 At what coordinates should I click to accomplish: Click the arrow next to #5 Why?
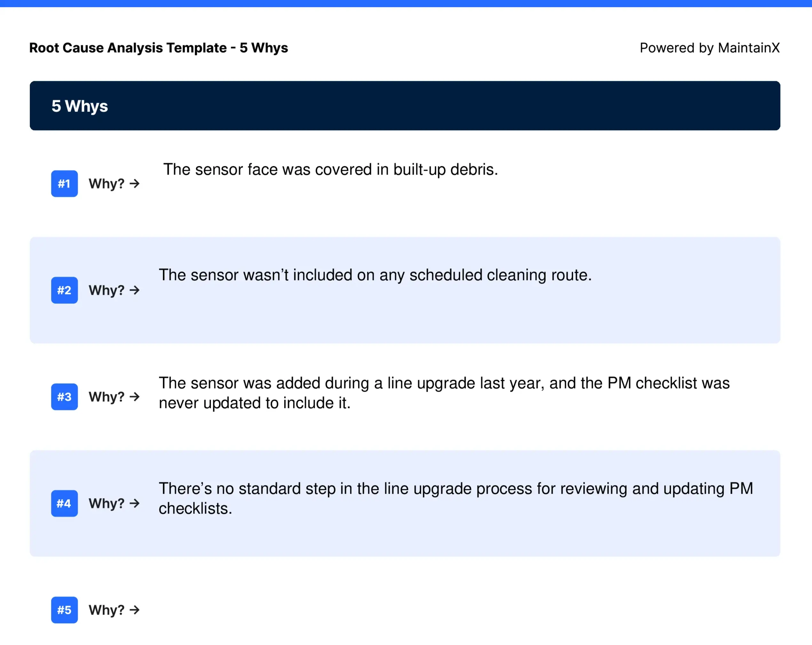tap(134, 610)
